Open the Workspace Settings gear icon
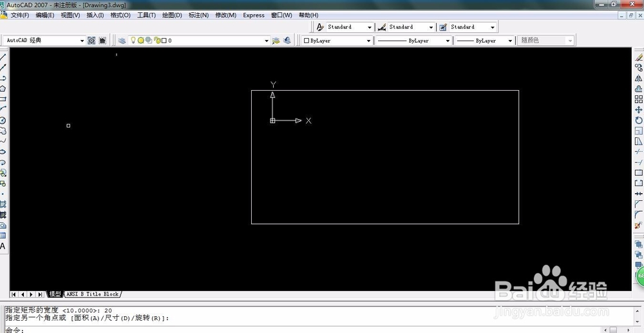The width and height of the screenshot is (644, 333). click(91, 41)
